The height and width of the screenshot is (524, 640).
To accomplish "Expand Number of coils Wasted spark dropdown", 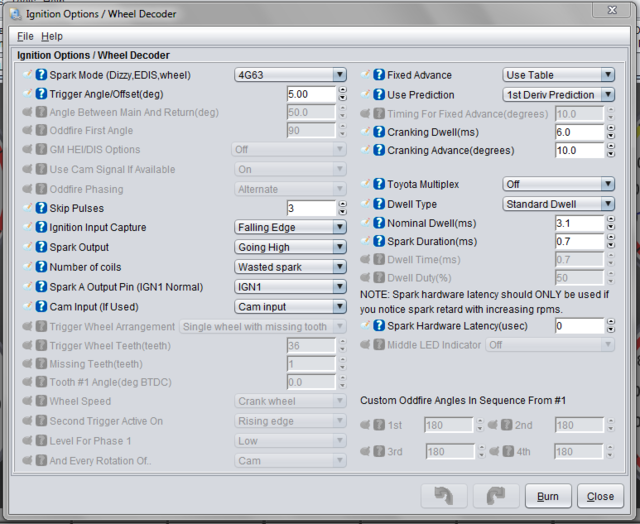I will coord(290,267).
